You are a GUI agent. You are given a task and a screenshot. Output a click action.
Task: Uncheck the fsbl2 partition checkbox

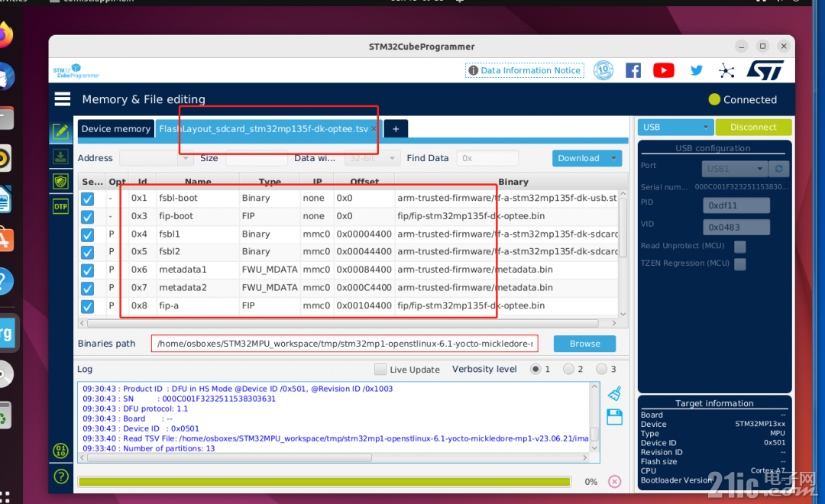tap(87, 253)
